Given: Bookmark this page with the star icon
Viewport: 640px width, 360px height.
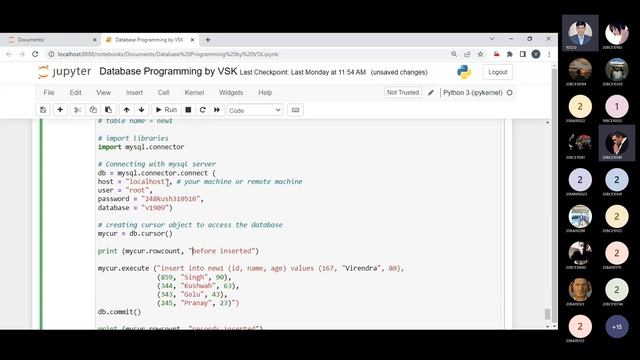Looking at the screenshot, I should click(x=480, y=54).
